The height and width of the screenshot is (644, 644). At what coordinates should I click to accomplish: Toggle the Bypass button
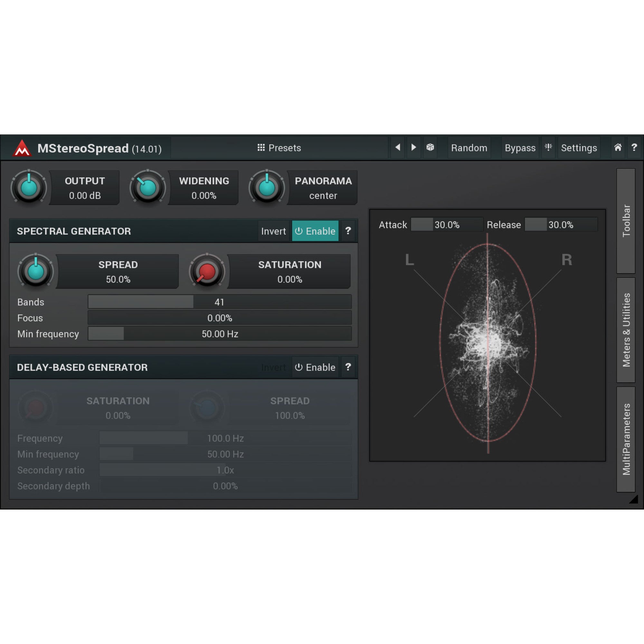click(520, 147)
